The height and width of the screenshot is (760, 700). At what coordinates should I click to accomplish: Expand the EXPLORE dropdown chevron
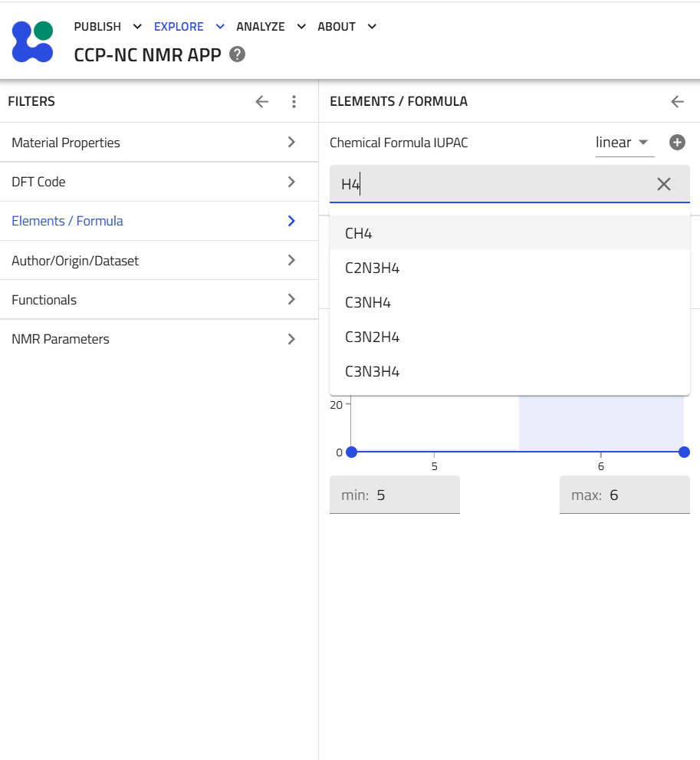pos(220,27)
